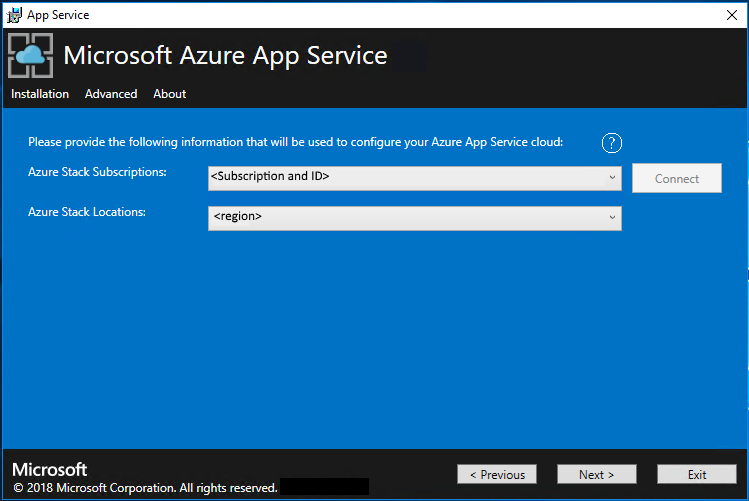
Task: Expand the Azure Stack Locations dropdown
Action: 415,218
